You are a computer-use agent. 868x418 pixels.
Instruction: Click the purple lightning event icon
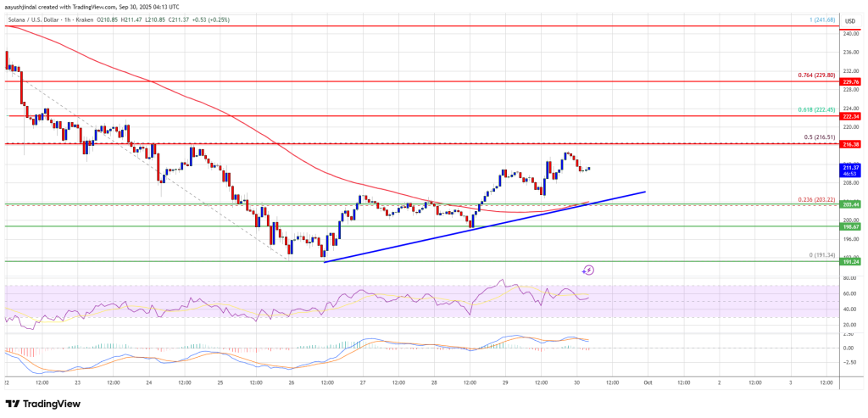588,270
